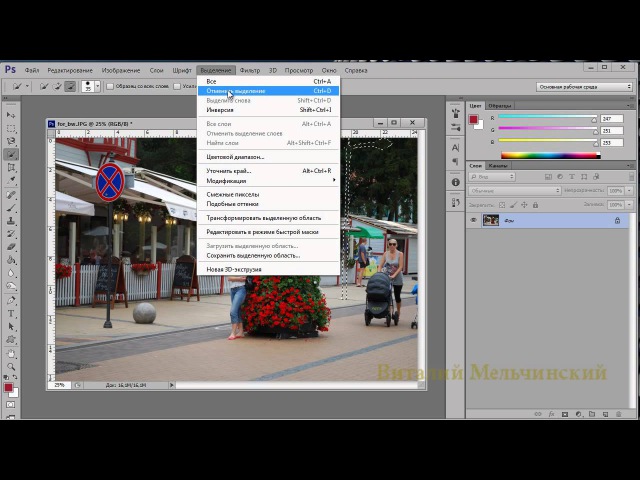Select the Horizontal Type tool

tap(11, 313)
